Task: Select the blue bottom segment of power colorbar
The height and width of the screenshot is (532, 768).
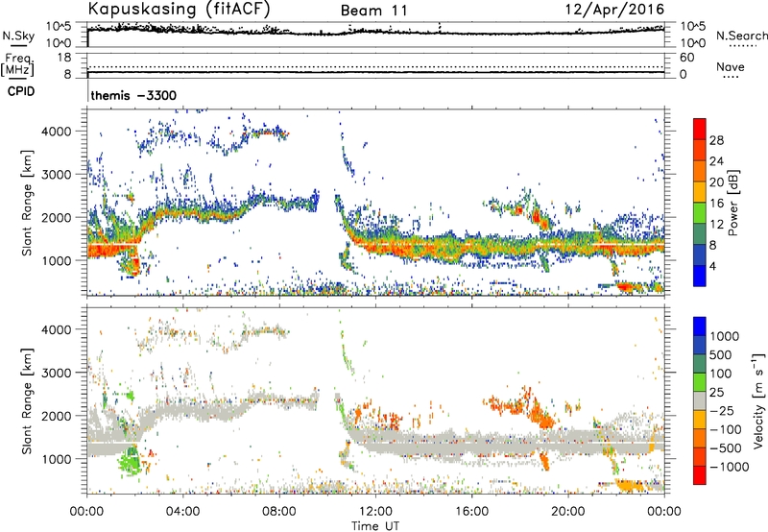Action: [x=700, y=276]
